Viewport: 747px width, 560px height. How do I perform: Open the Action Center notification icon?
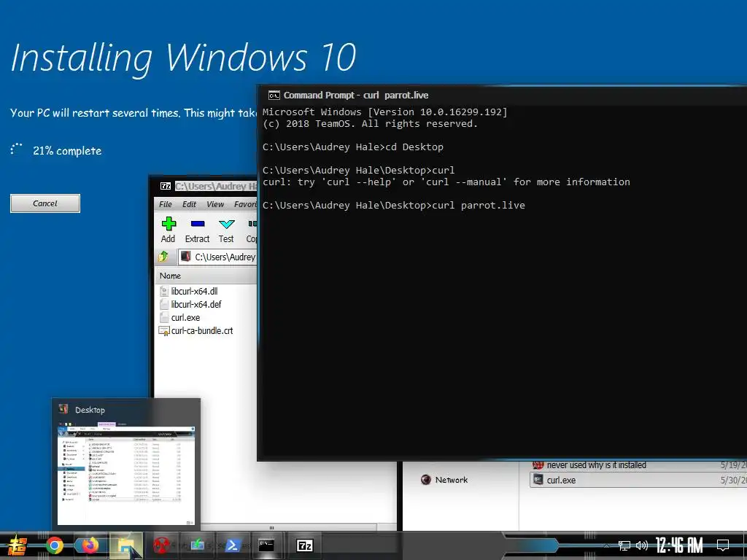click(723, 545)
